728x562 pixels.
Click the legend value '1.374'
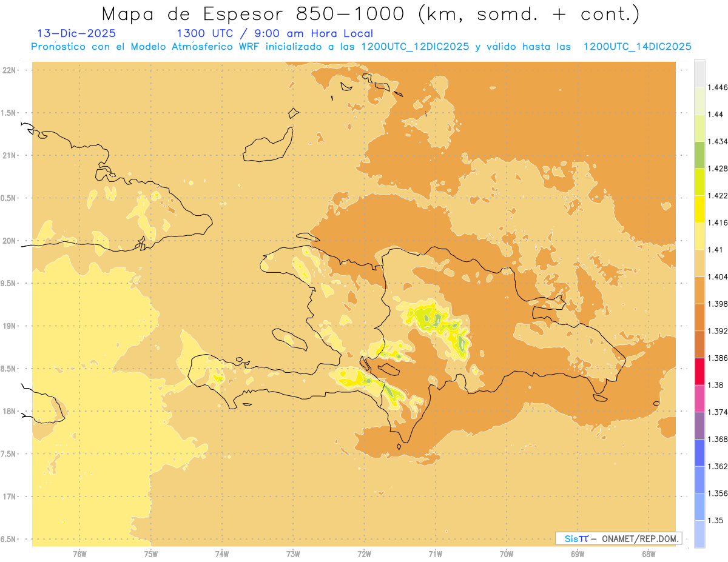[x=717, y=412]
